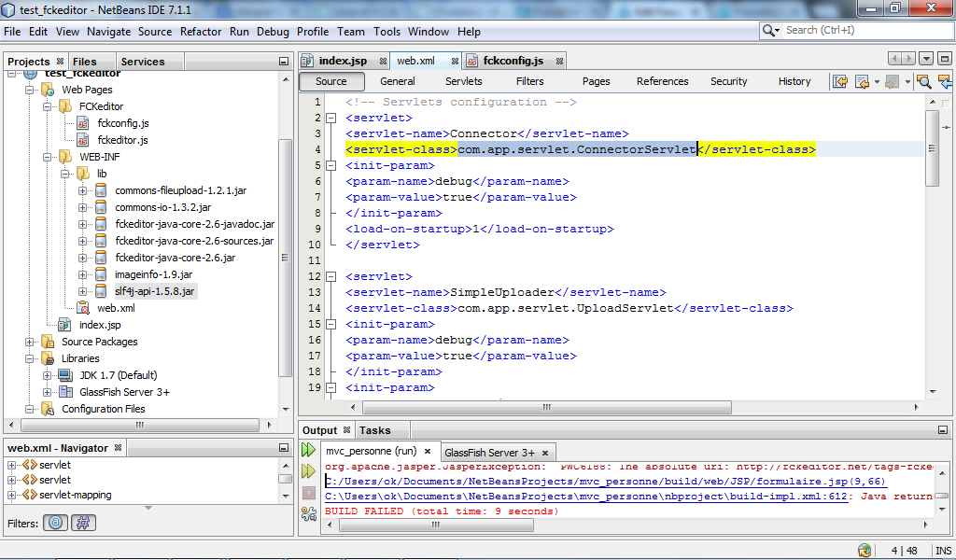Click the Libraries folder icon

[48, 358]
